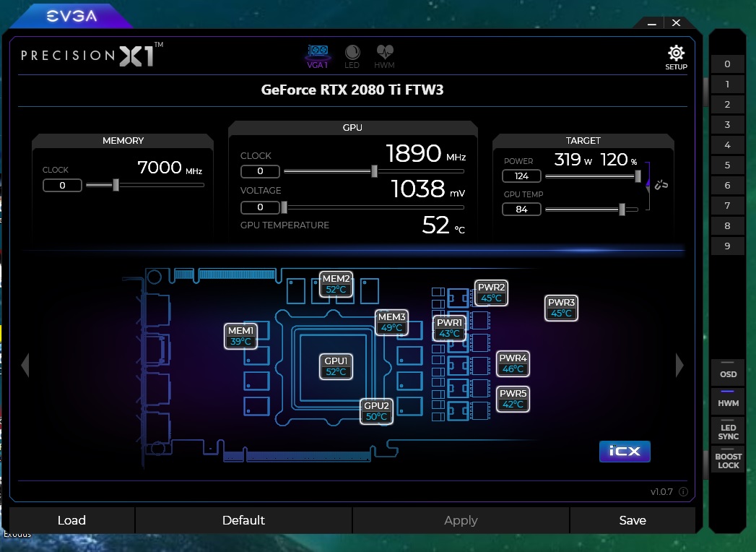Select profile slot 3
756x552 pixels.
(x=727, y=125)
